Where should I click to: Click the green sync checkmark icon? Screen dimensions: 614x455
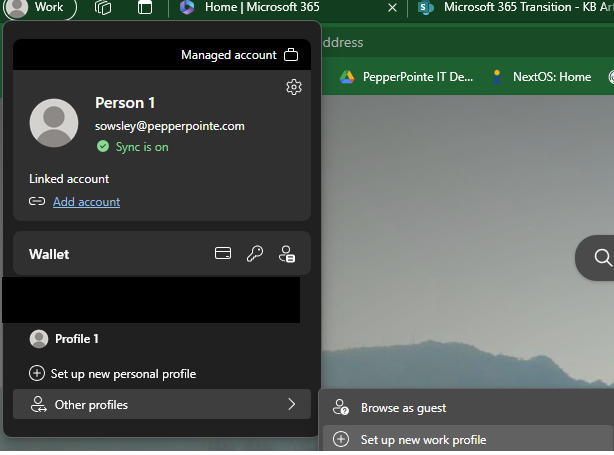pos(103,146)
